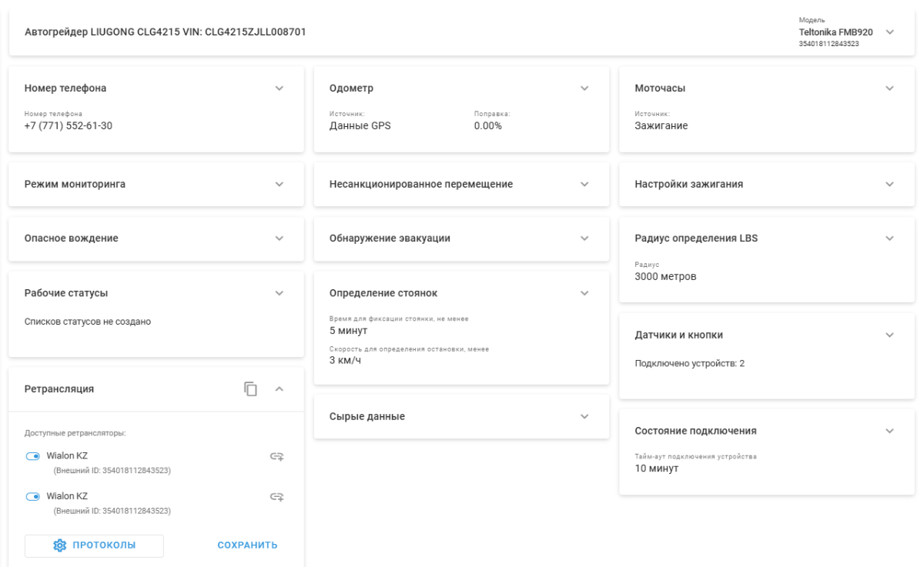Click gear icon on ПРОТОКОЛЫ button

pyautogui.click(x=59, y=545)
